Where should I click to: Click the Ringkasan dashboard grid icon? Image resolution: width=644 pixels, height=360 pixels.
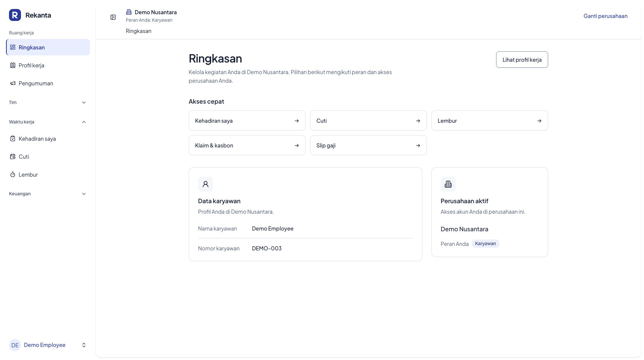pyautogui.click(x=13, y=47)
